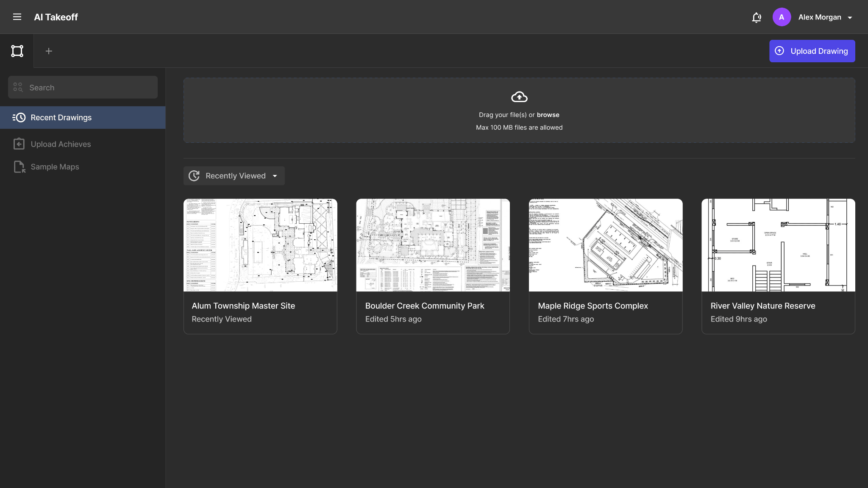Focus the Search input field
868x488 pixels.
click(83, 87)
